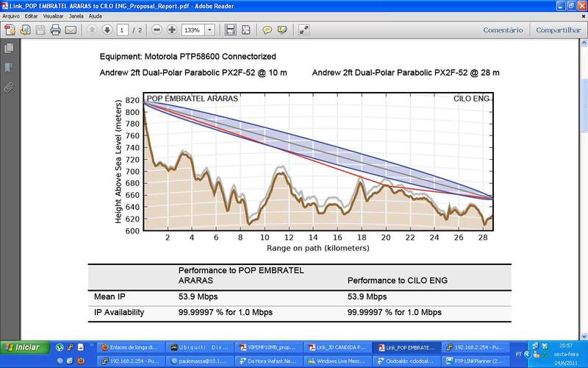Zoom out with minus button

tap(157, 29)
